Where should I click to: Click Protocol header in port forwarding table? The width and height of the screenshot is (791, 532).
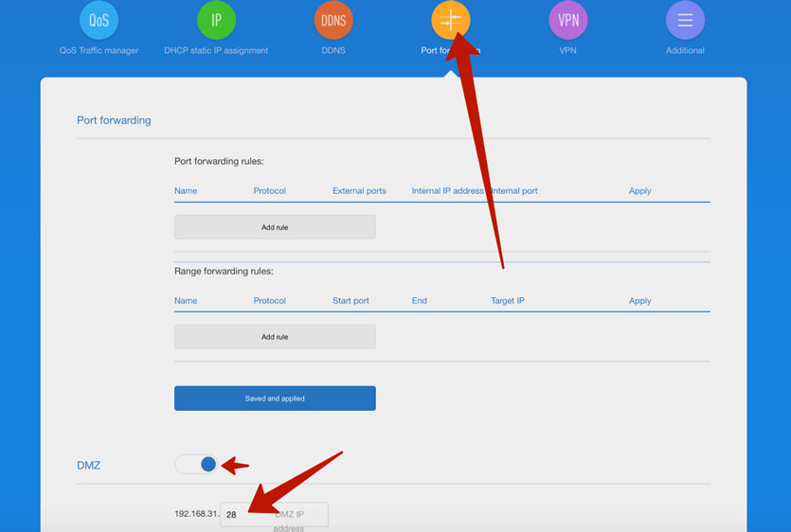(x=269, y=190)
